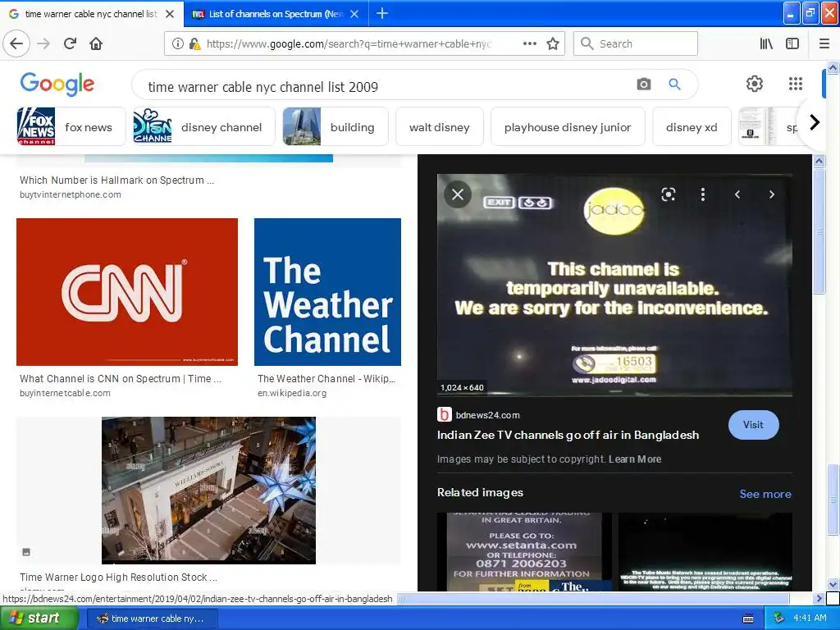Open the Firefox Library icon
Image resolution: width=840 pixels, height=630 pixels.
[x=766, y=43]
